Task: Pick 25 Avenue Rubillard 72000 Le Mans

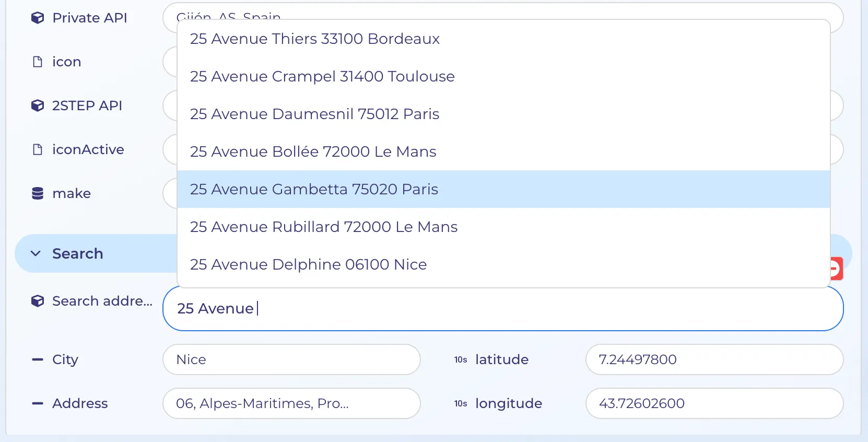Action: click(503, 227)
